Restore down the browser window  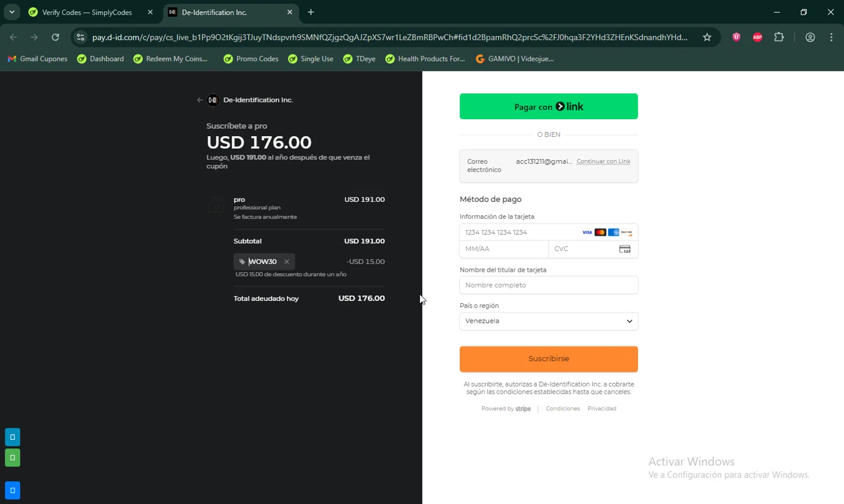click(x=803, y=12)
